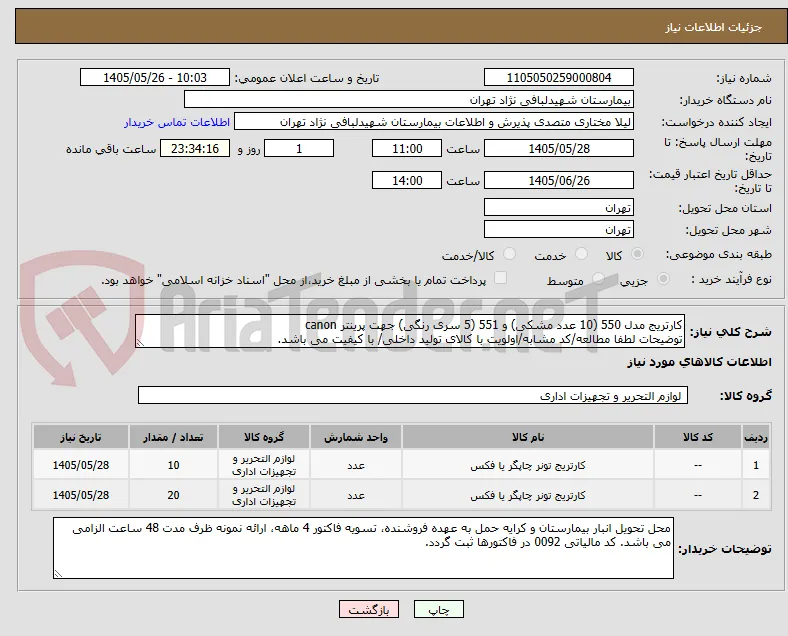
Task: Select the متوسط purchase type radio
Action: 598,279
